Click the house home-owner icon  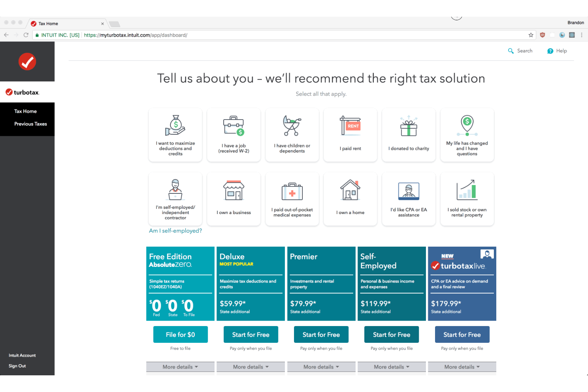[x=350, y=189]
